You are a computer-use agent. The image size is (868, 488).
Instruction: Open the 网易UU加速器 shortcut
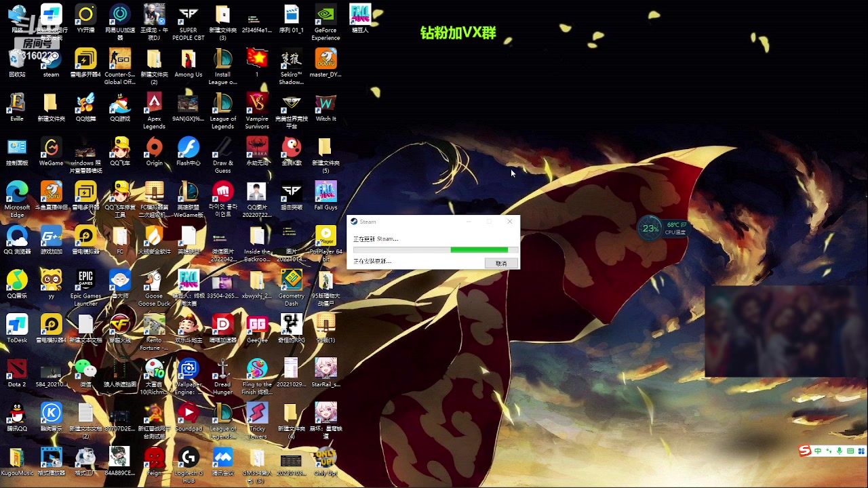click(120, 22)
